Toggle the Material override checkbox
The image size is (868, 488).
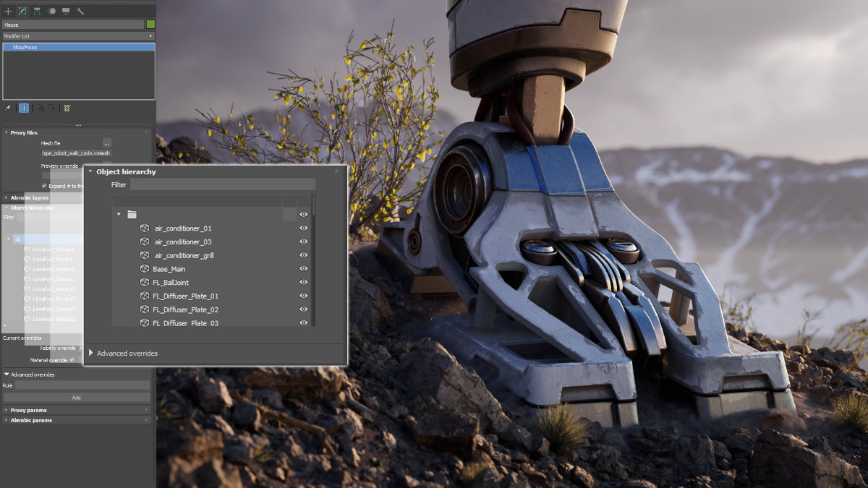pos(72,360)
